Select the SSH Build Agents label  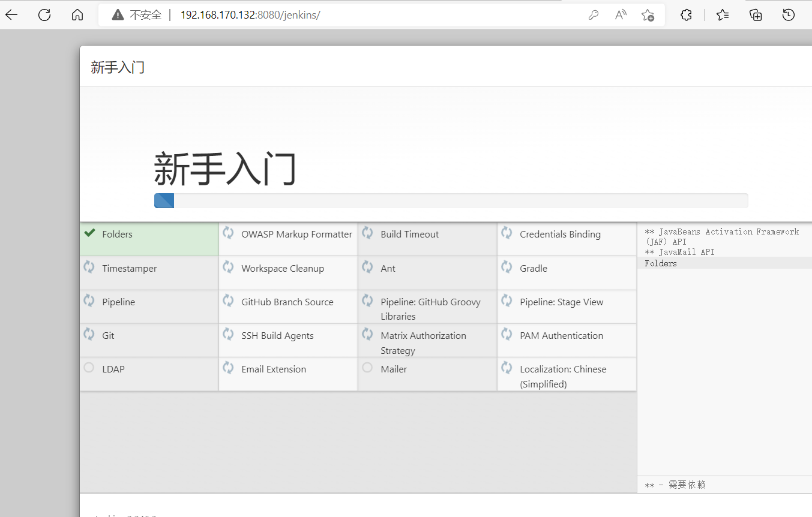(277, 336)
